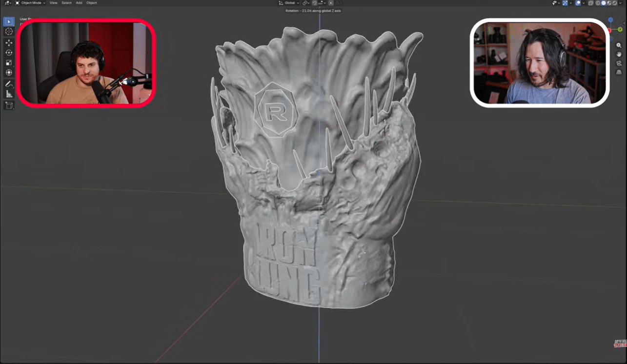Select the Move tool in the toolbar
Screen dimensions: 627x364
point(9,42)
